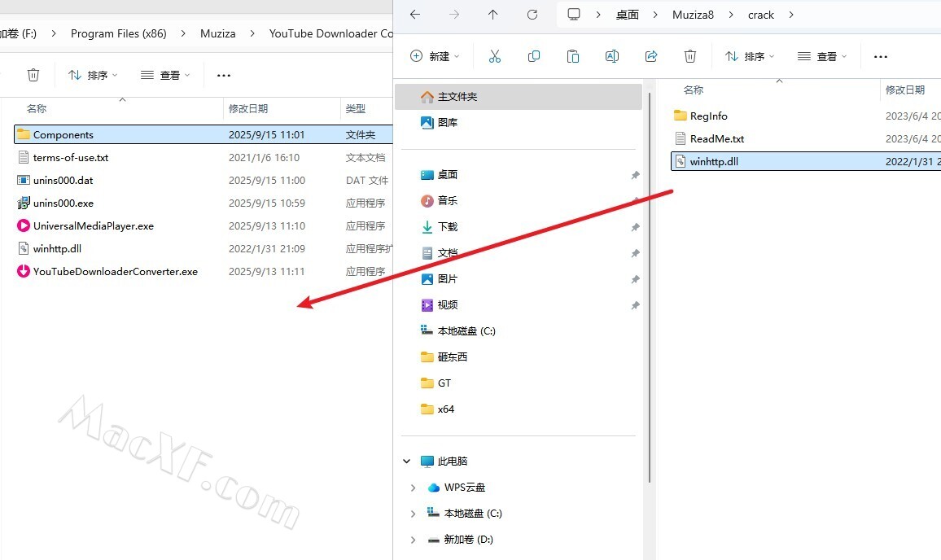Expand the WPS云盘 tree node
941x560 pixels.
413,488
